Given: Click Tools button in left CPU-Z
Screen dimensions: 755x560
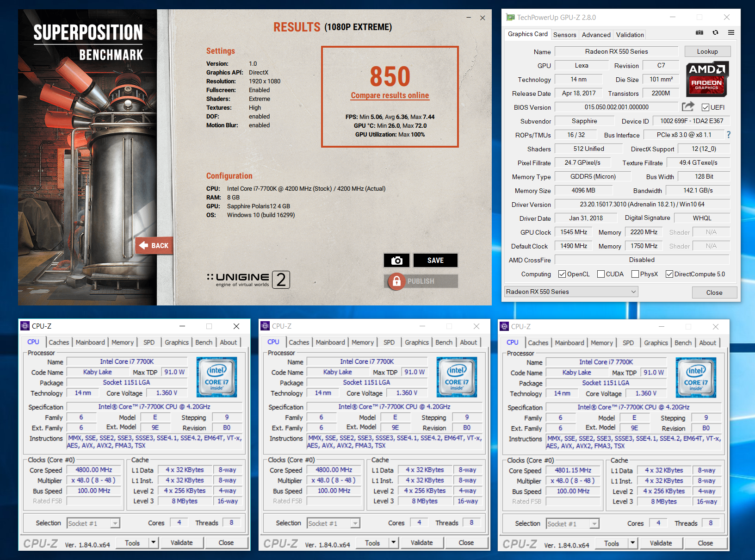Looking at the screenshot, I should (132, 543).
